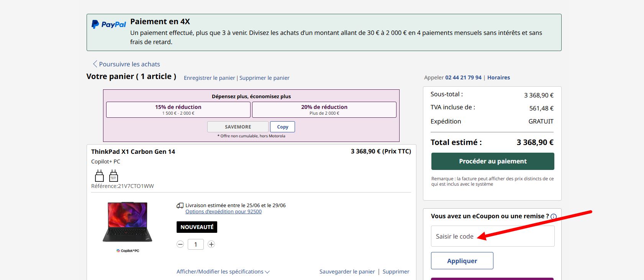
Task: Open the ThinkPad laptop thumbnail
Action: tap(128, 222)
